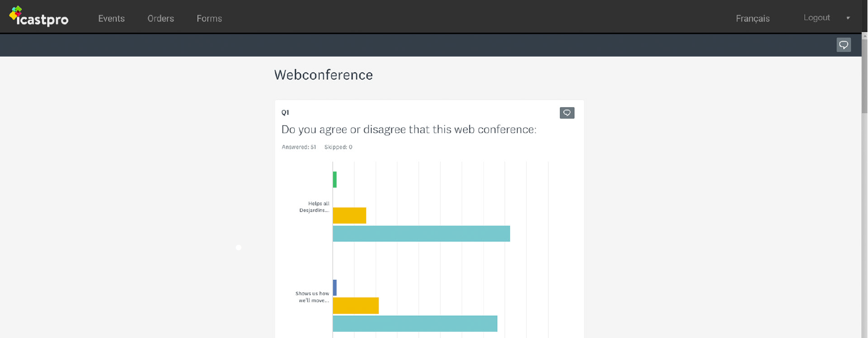Expand the dropdown arrow beside Logout
The height and width of the screenshot is (338, 868).
(847, 18)
